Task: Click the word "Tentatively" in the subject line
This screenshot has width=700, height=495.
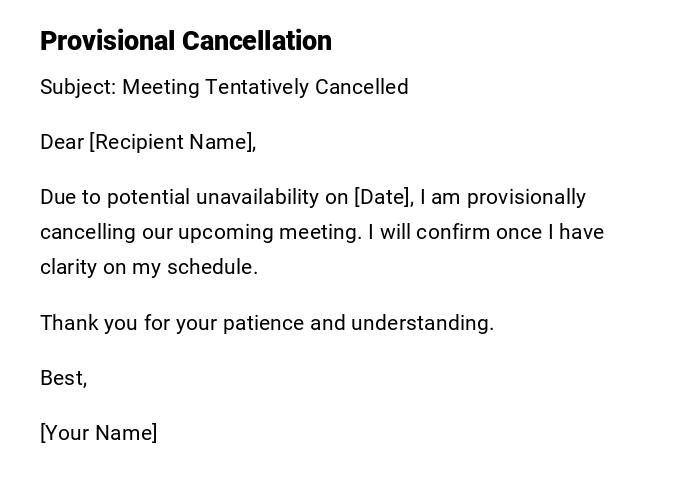Action: click(257, 87)
